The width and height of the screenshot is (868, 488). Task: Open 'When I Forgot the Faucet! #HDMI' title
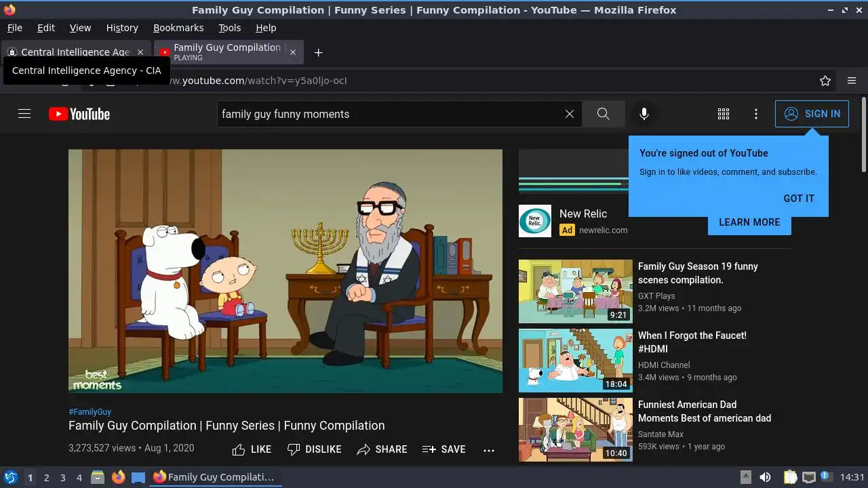[692, 342]
